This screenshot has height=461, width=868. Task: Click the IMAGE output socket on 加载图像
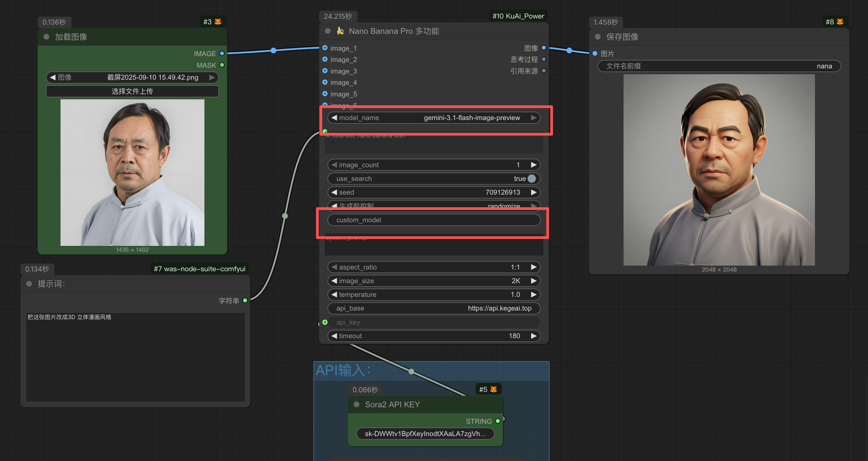(x=222, y=54)
